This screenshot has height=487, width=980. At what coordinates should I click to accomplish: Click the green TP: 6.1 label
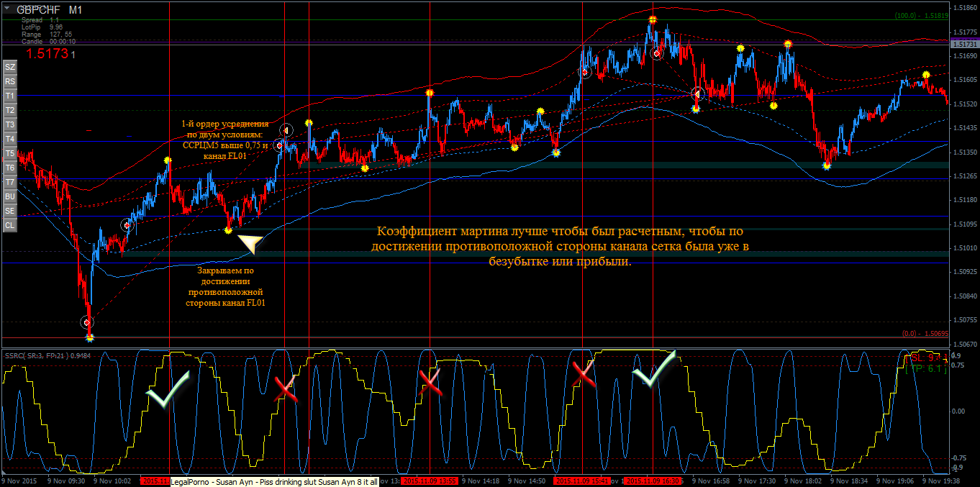coord(926,368)
